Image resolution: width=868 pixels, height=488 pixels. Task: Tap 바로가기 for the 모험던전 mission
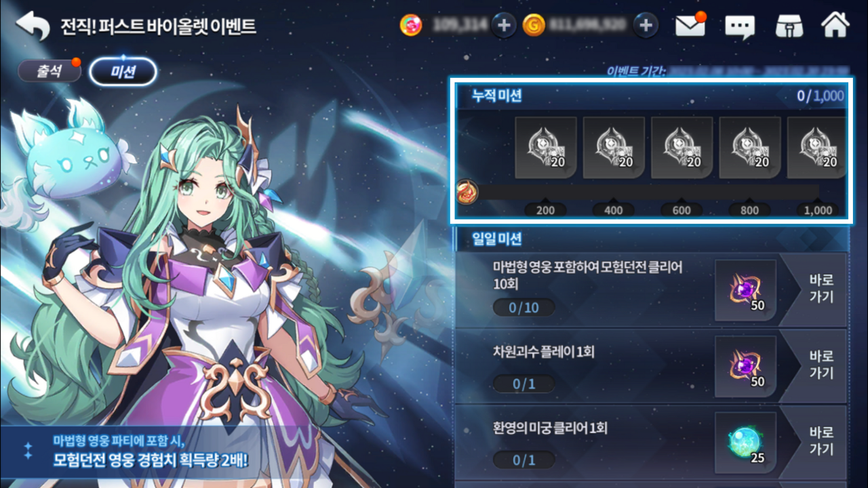[x=821, y=289]
